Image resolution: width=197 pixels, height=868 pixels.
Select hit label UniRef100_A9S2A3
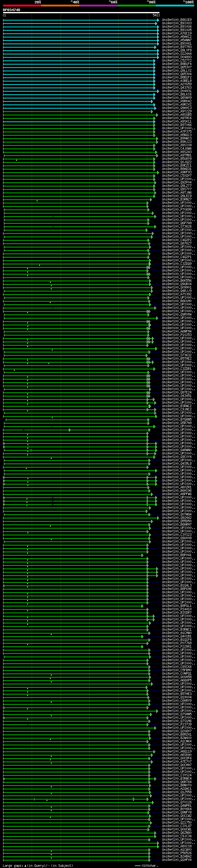click(177, 152)
